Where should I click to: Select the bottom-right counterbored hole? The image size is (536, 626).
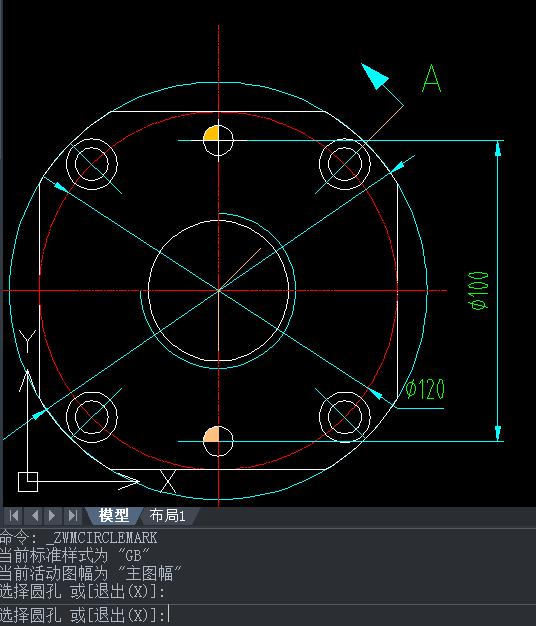[345, 417]
